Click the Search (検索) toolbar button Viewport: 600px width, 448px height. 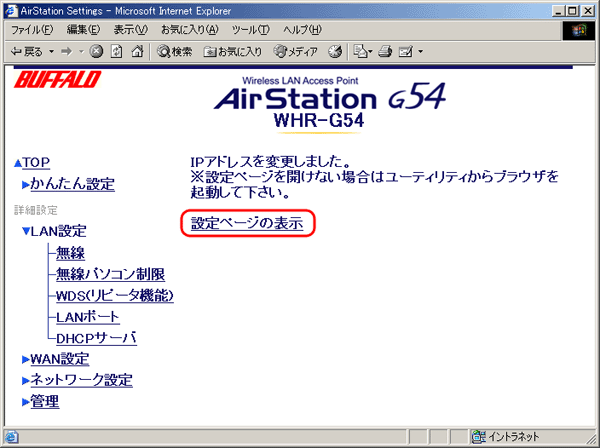click(x=174, y=51)
